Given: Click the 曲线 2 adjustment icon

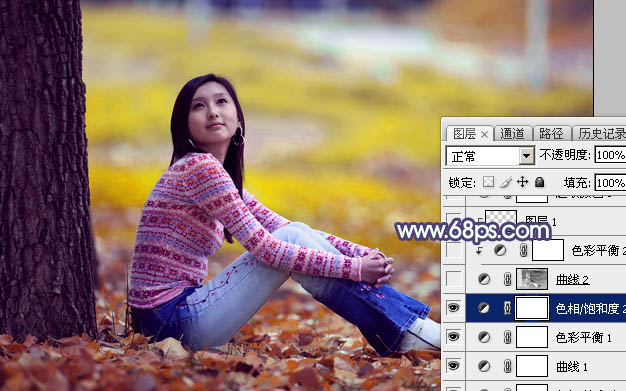Looking at the screenshot, I should [x=484, y=279].
